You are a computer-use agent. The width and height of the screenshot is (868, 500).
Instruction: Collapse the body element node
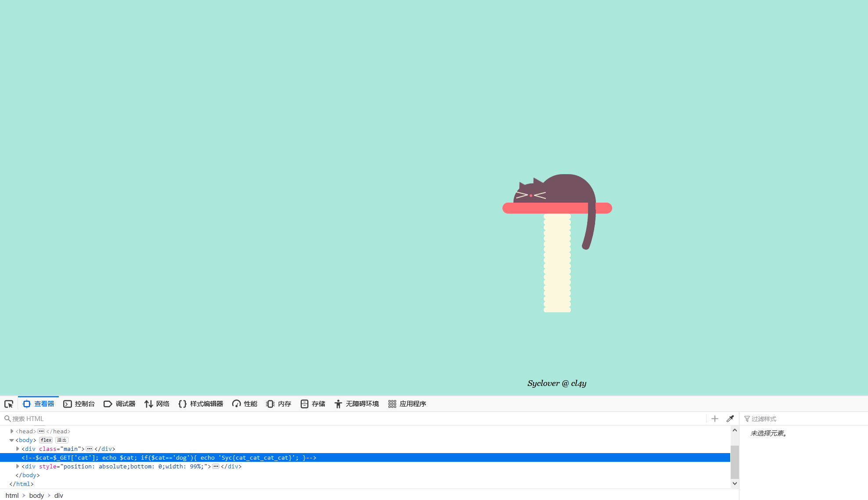click(x=12, y=440)
